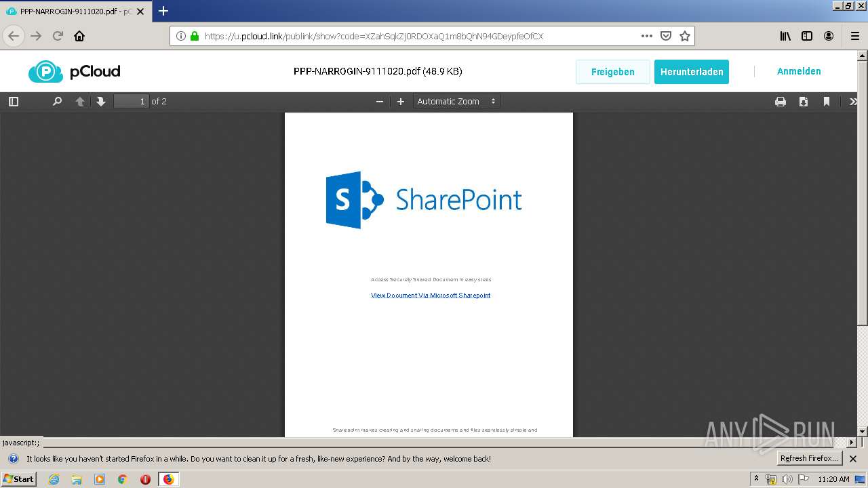This screenshot has height=488, width=868.
Task: Focus the PDF page number field
Action: 132,102
